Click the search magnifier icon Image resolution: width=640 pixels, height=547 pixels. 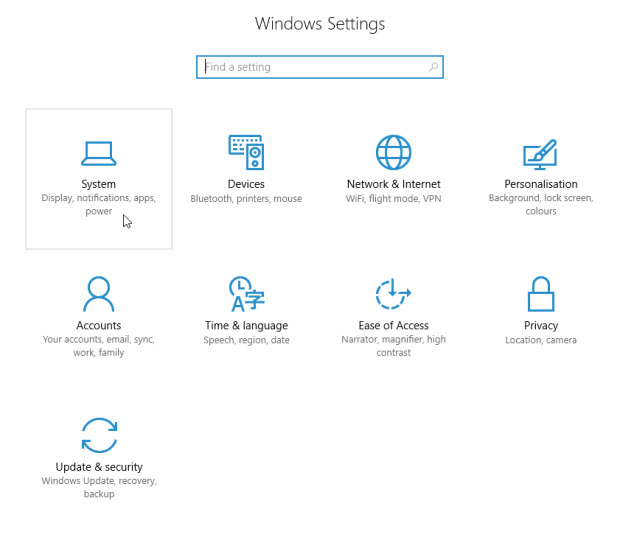click(x=433, y=67)
